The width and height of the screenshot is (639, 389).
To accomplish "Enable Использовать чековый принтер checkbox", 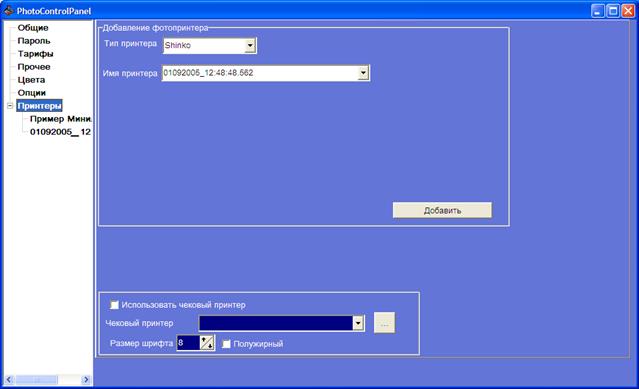I will point(115,305).
